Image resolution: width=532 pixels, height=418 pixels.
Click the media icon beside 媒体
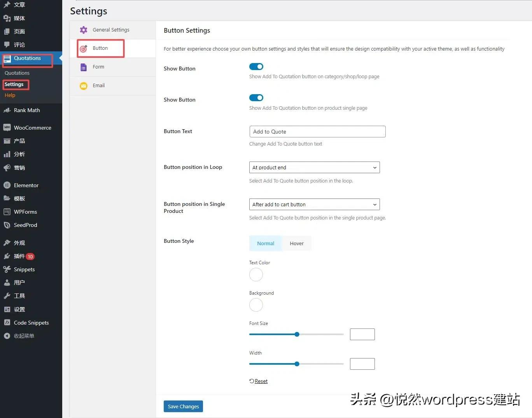tap(7, 18)
